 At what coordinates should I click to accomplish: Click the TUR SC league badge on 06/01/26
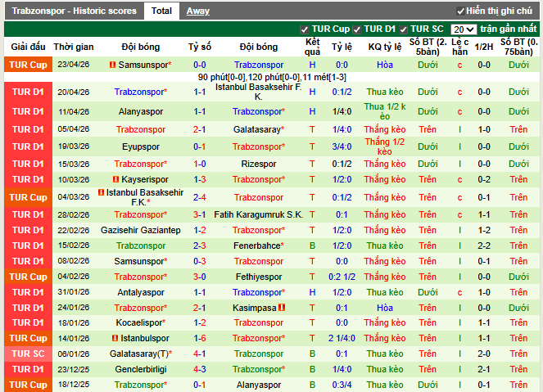tap(28, 354)
